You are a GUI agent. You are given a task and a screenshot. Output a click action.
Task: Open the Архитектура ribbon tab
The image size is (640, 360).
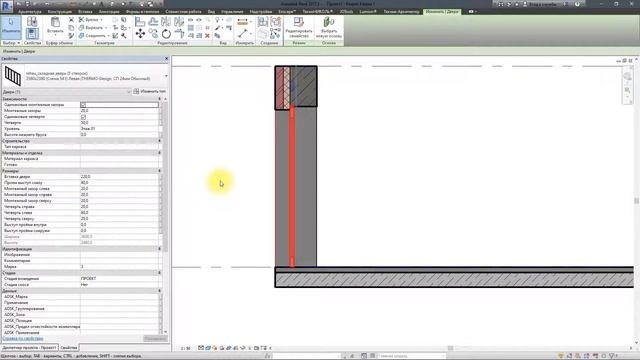point(29,12)
